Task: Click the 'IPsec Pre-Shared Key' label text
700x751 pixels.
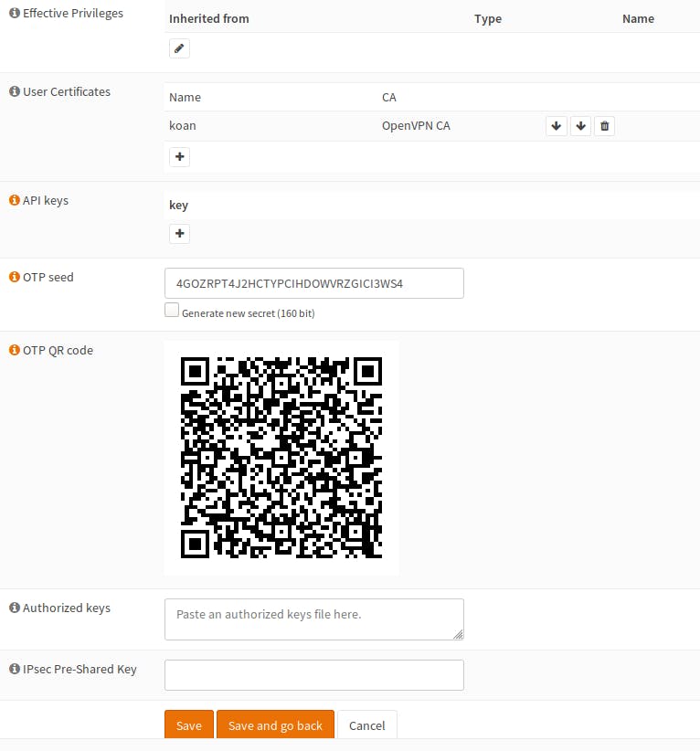Action: click(80, 669)
